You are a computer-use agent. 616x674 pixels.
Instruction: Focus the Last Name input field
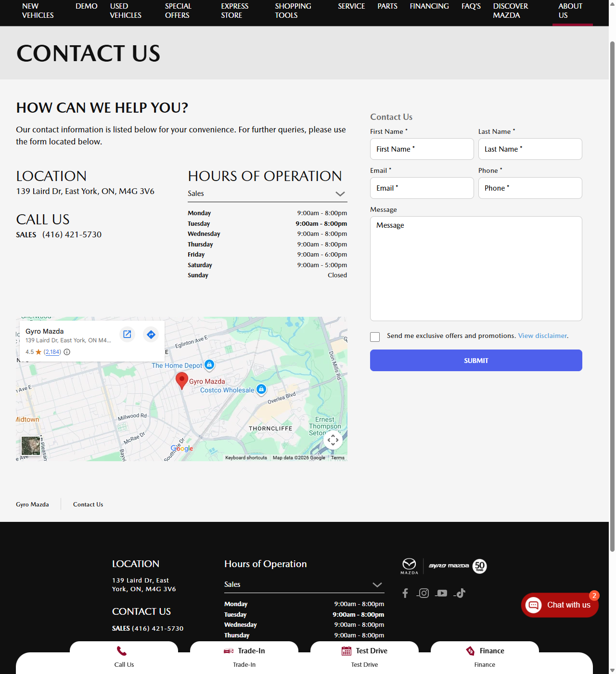point(530,149)
